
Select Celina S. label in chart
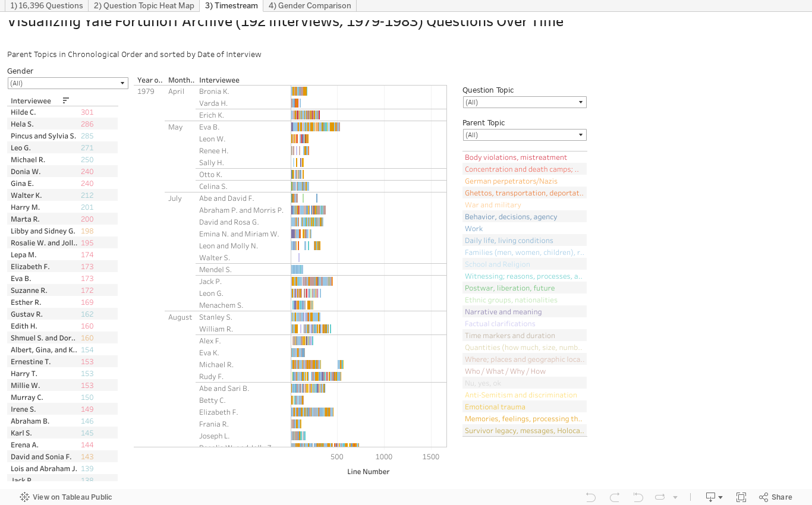click(x=213, y=187)
